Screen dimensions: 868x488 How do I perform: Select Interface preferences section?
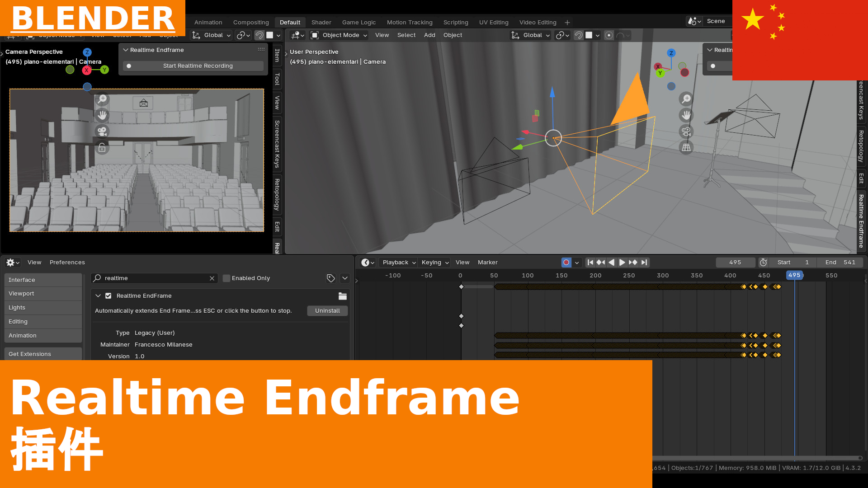pos(43,280)
